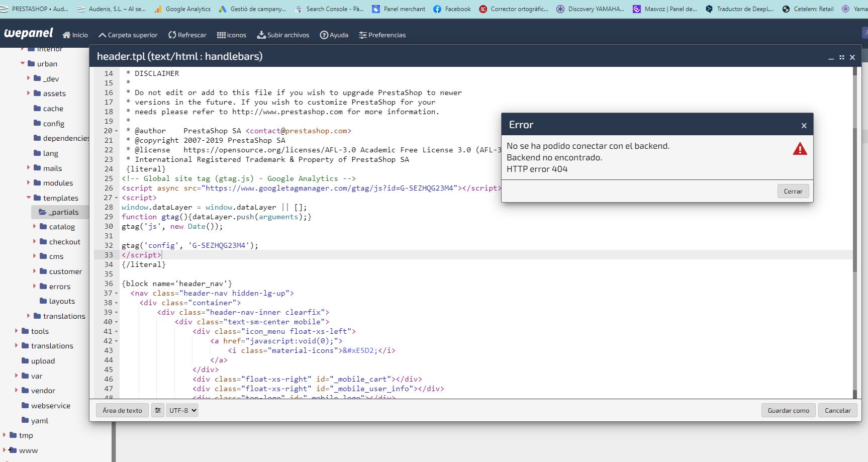Select the errors folder

pos(55,287)
